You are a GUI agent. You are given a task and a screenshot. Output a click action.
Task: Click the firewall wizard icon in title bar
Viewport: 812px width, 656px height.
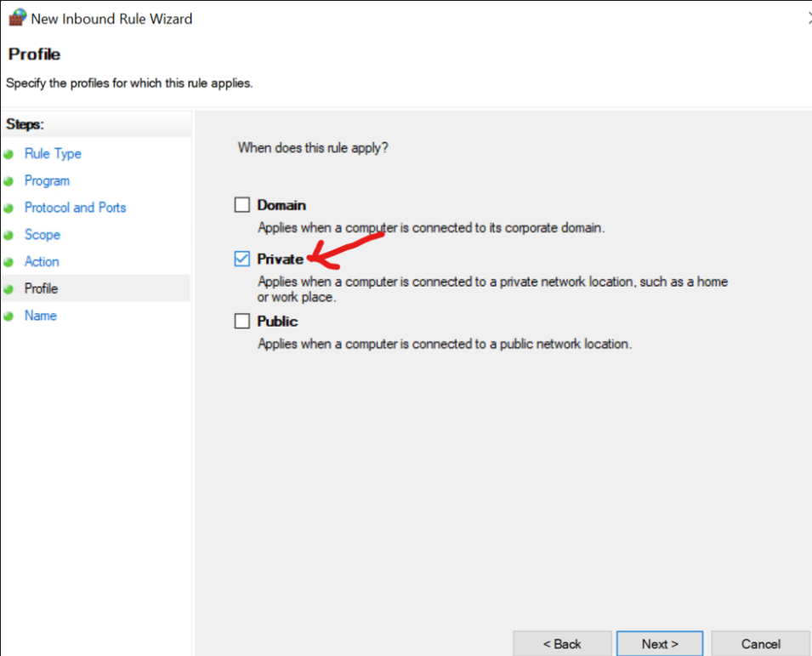point(18,17)
